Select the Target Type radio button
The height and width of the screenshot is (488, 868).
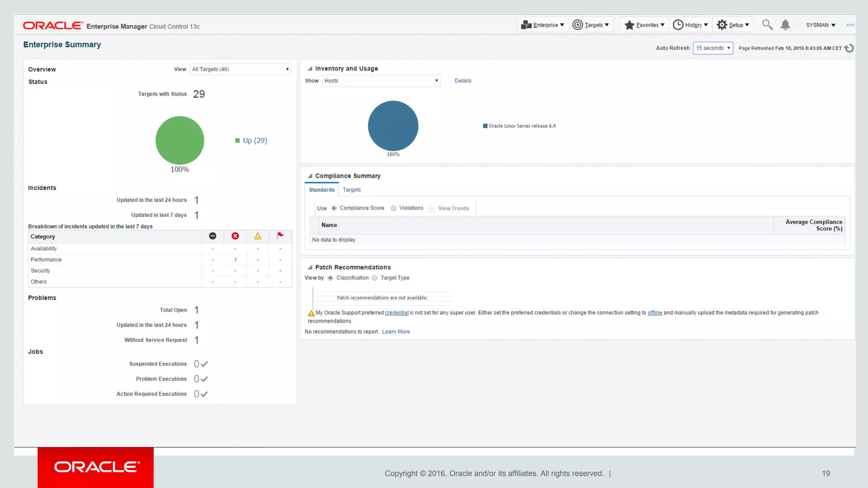pos(375,278)
